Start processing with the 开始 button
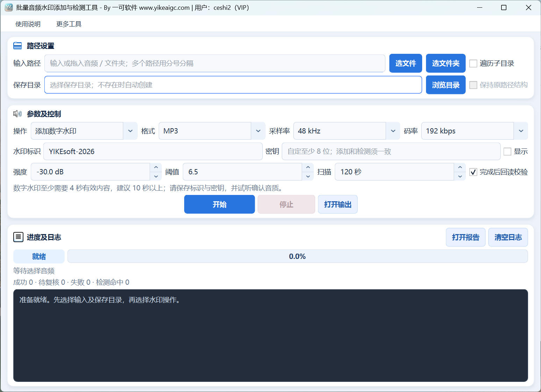 pos(219,204)
